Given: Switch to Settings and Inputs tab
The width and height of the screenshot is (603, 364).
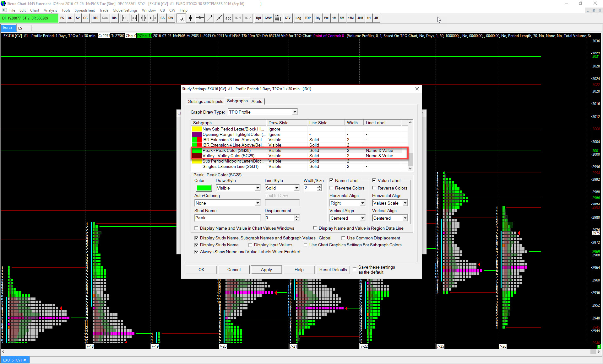Looking at the screenshot, I should click(x=205, y=101).
